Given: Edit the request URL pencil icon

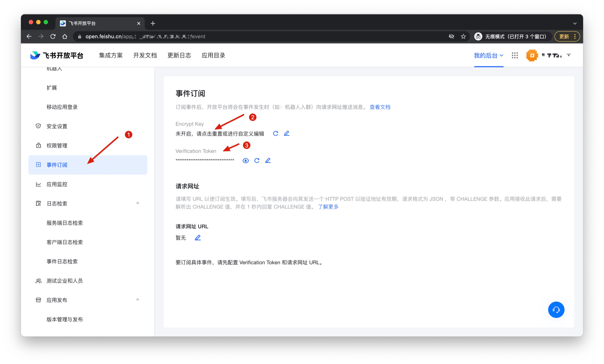Looking at the screenshot, I should (198, 238).
